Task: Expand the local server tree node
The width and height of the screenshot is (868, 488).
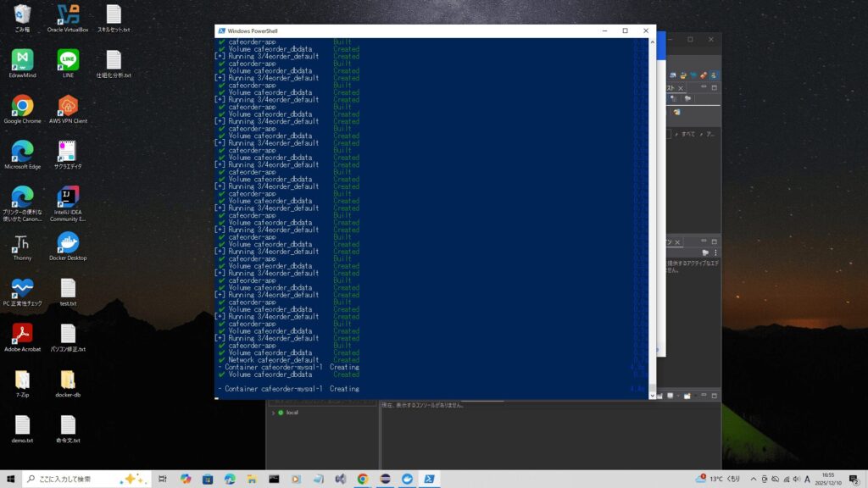Action: click(273, 413)
